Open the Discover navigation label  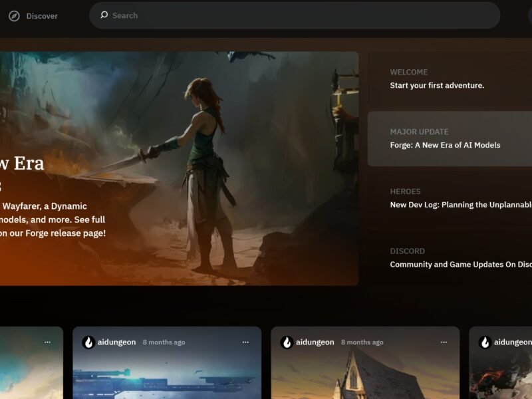(42, 16)
